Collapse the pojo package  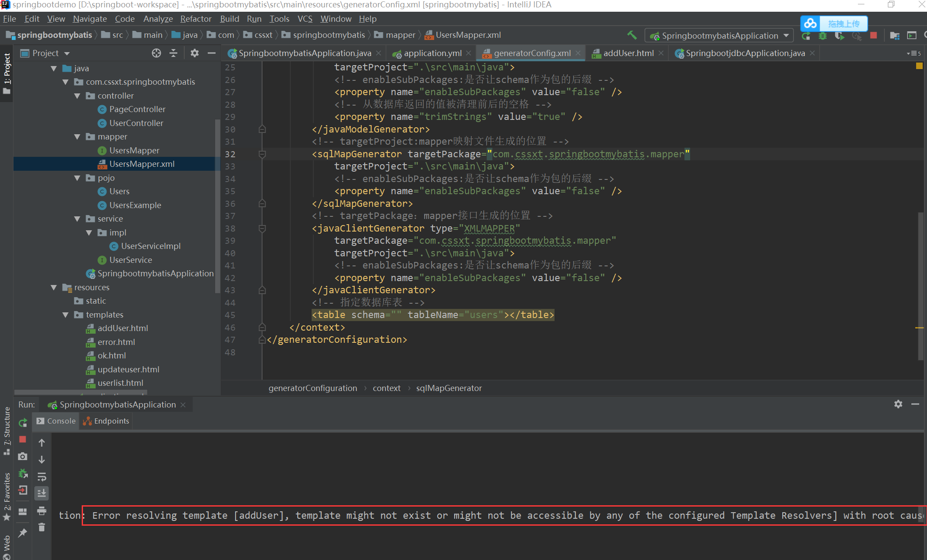(77, 178)
